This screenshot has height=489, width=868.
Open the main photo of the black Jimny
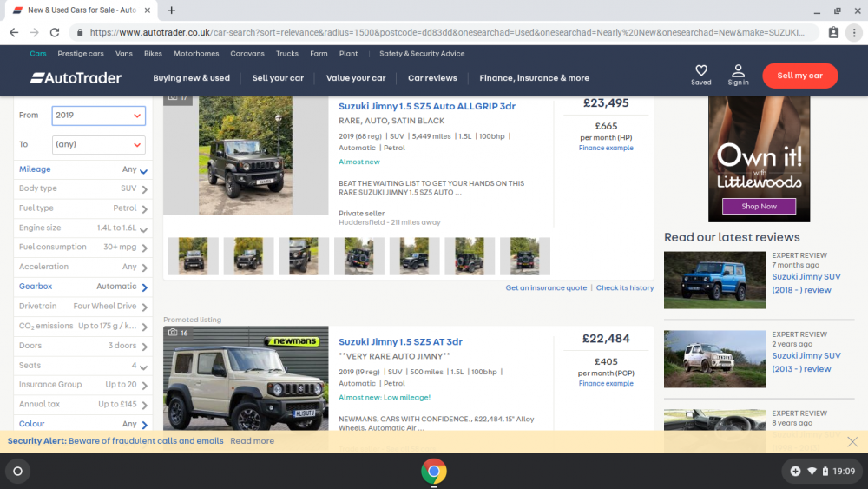coord(246,155)
